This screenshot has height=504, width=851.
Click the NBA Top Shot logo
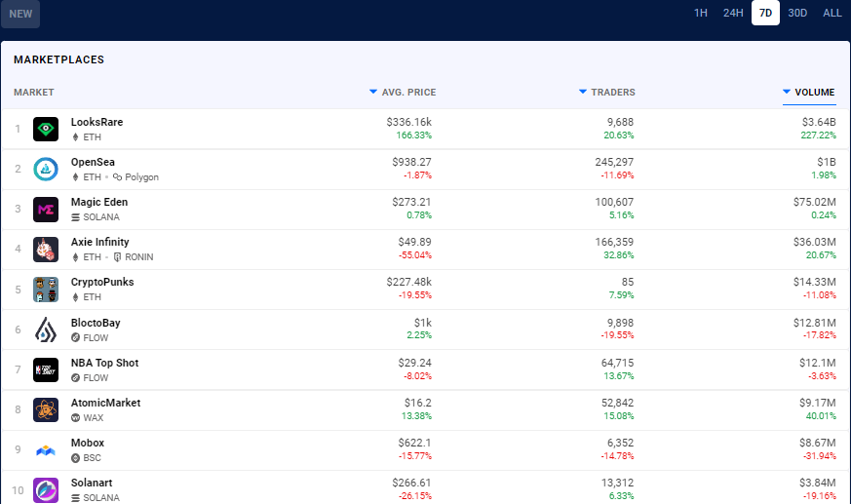(x=46, y=370)
